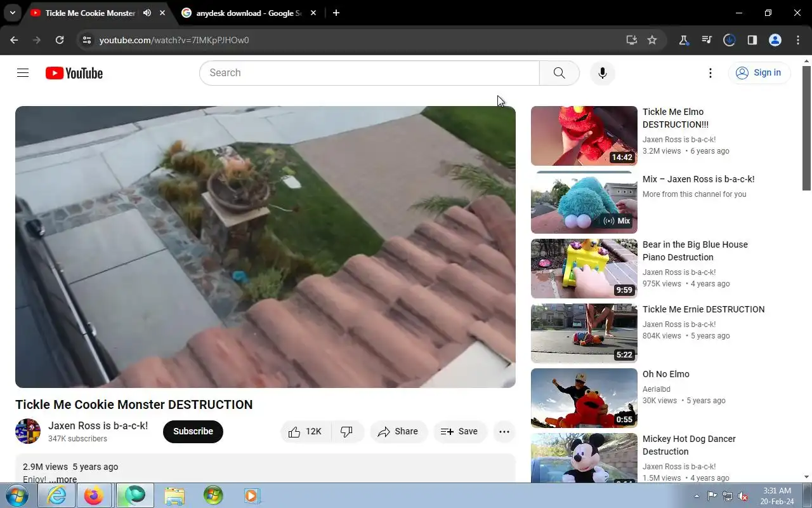Click Mix – Jaxen Ross is b-a-c-k! title

click(698, 179)
